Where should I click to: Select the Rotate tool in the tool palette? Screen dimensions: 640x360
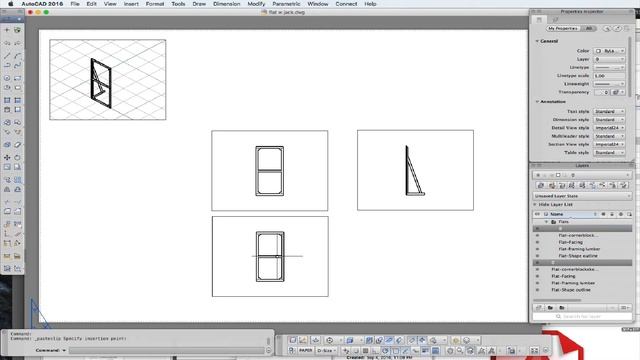[18, 157]
